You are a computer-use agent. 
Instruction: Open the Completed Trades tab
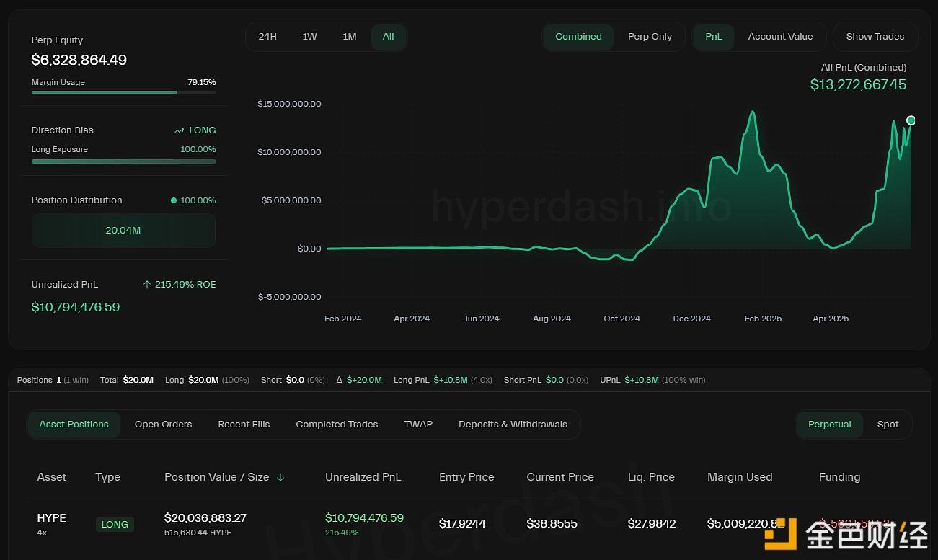[337, 425]
